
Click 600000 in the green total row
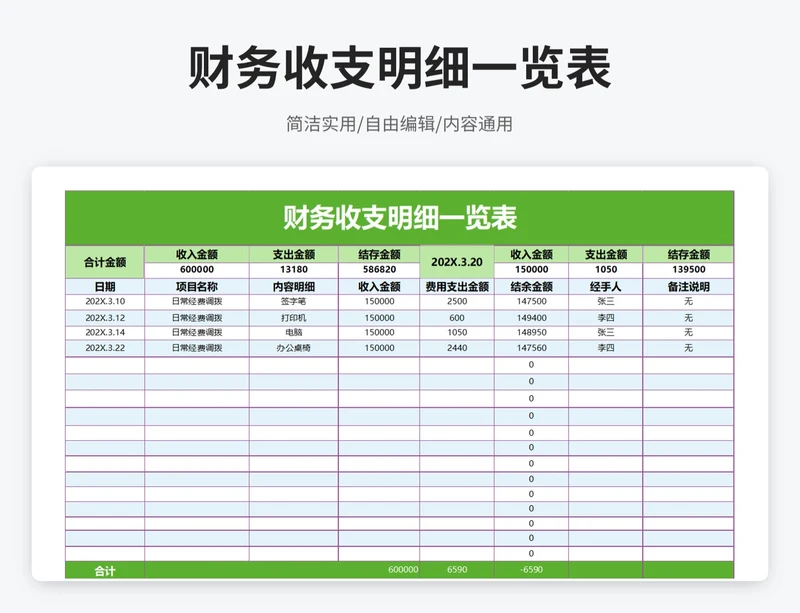pos(403,570)
